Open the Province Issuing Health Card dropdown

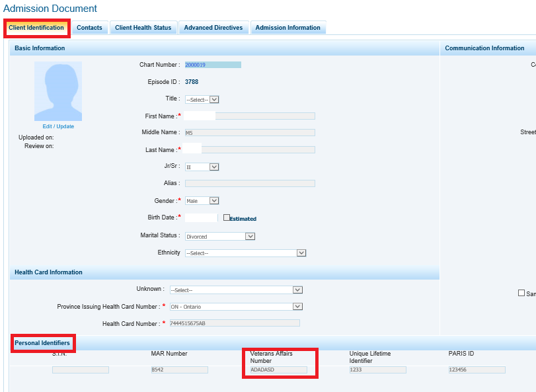[235, 307]
